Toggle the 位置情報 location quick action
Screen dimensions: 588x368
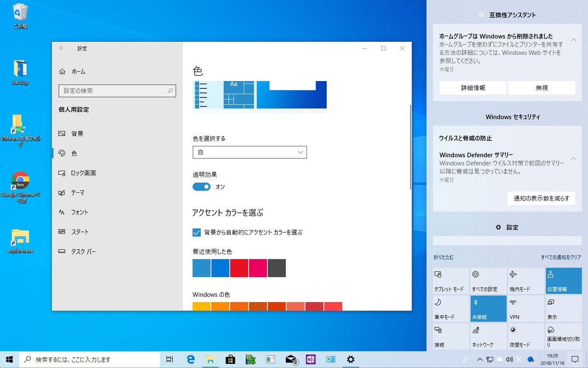coord(564,281)
